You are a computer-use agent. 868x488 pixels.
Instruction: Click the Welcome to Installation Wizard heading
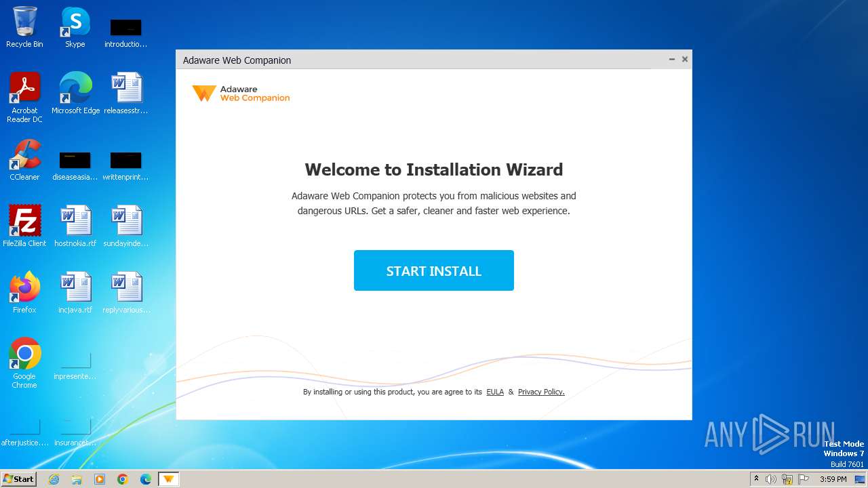(434, 169)
